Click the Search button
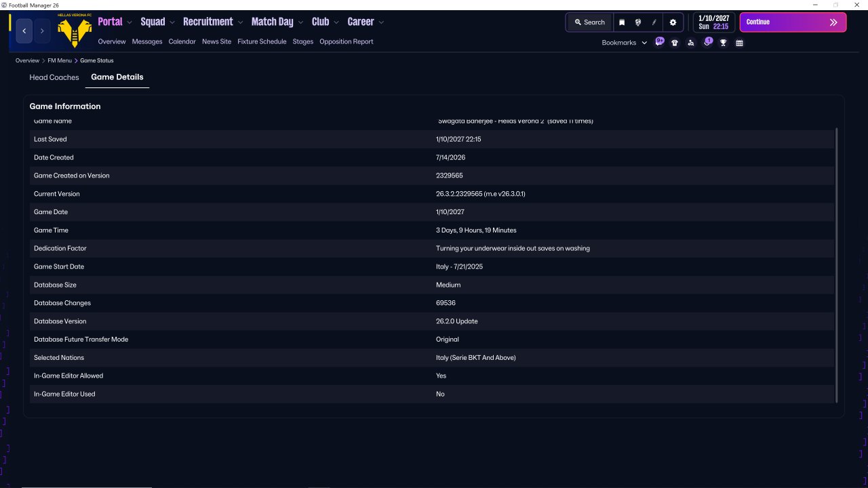Image resolution: width=868 pixels, height=488 pixels. click(589, 22)
